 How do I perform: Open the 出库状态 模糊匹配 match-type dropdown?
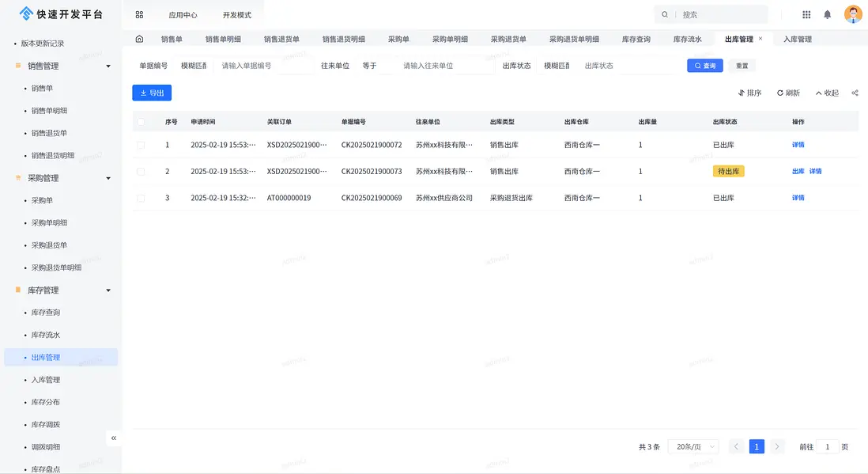pos(557,66)
